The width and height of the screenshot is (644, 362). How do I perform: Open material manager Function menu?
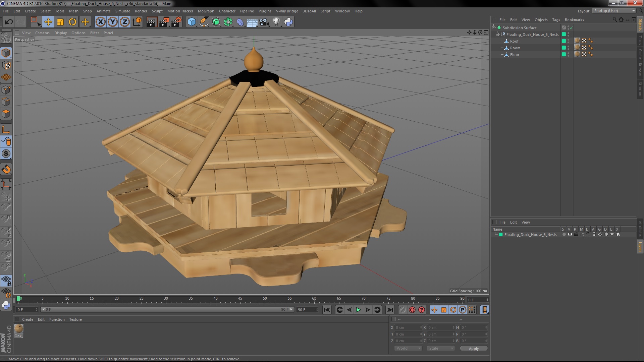click(57, 319)
